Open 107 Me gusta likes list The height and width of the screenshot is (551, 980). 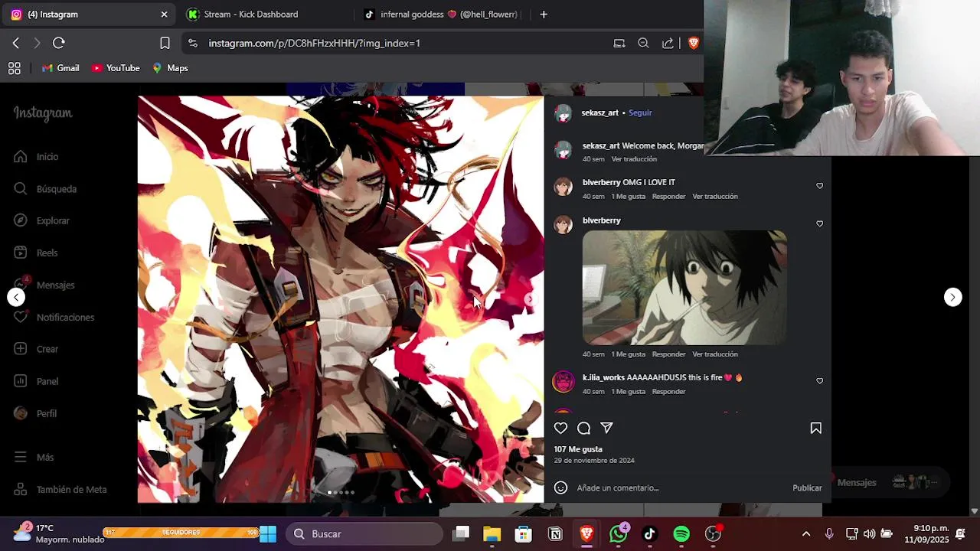coord(578,449)
